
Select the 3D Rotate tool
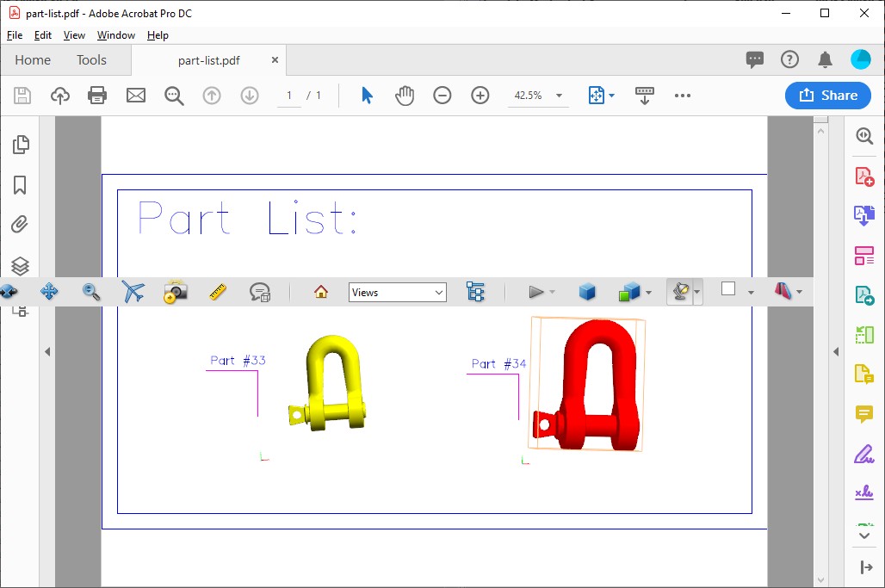click(9, 292)
